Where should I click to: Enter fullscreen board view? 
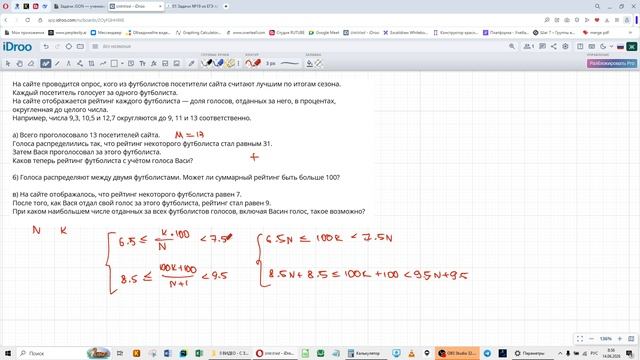(x=580, y=339)
